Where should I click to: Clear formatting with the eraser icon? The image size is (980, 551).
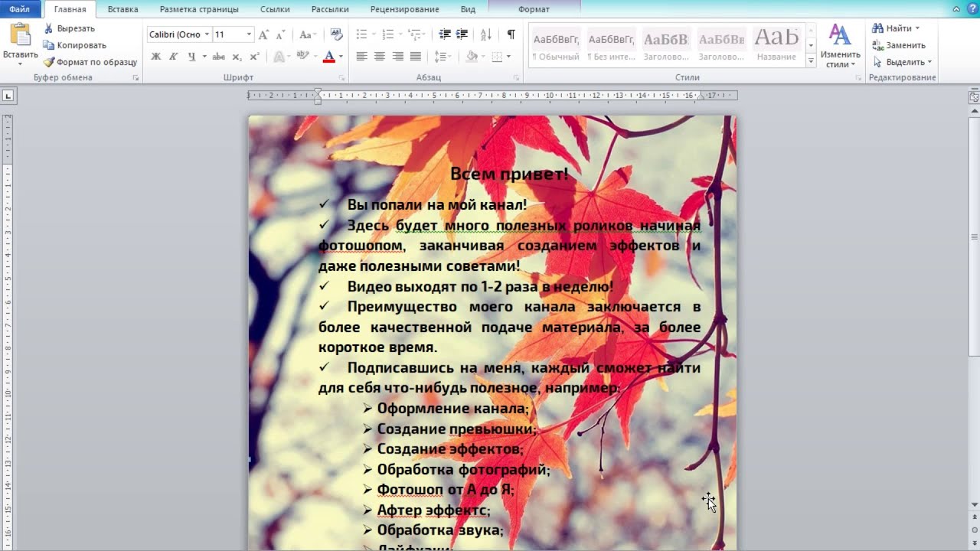(x=336, y=34)
